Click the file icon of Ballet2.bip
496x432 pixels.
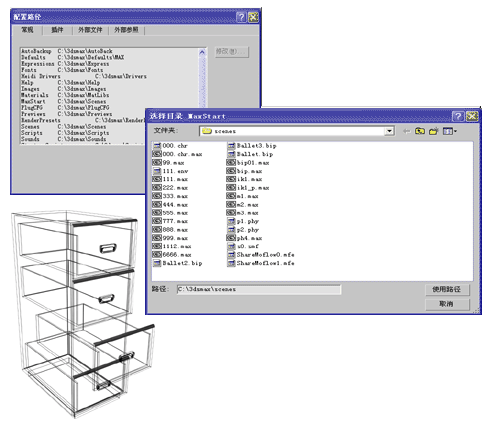point(157,263)
